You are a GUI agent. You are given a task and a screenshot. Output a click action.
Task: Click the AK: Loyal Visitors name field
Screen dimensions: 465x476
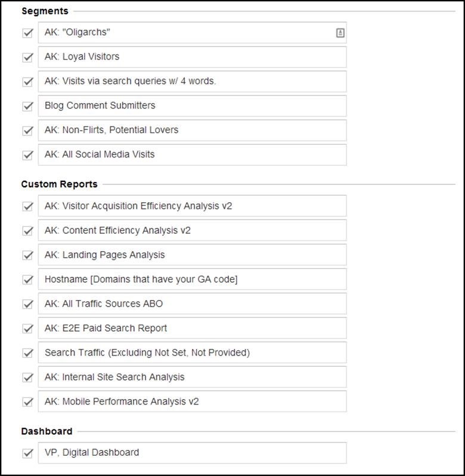pos(192,57)
